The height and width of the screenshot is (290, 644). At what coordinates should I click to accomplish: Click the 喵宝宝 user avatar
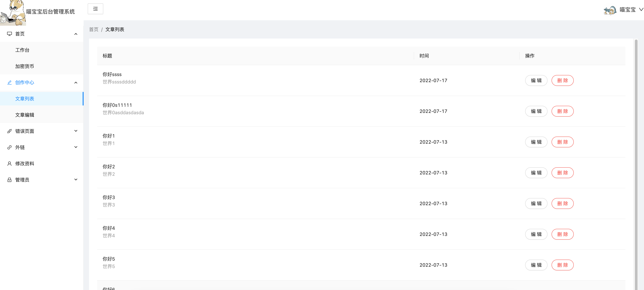point(610,10)
